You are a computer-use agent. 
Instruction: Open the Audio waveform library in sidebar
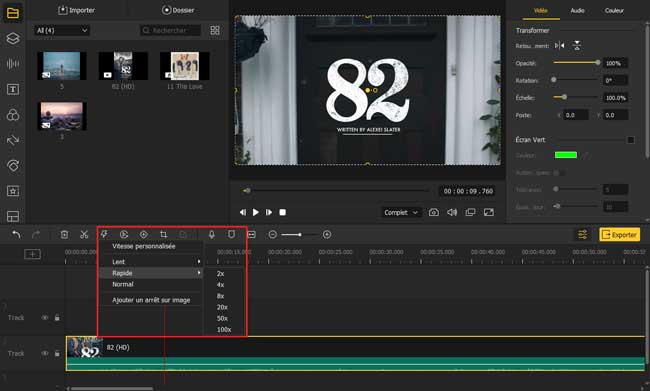[x=13, y=64]
